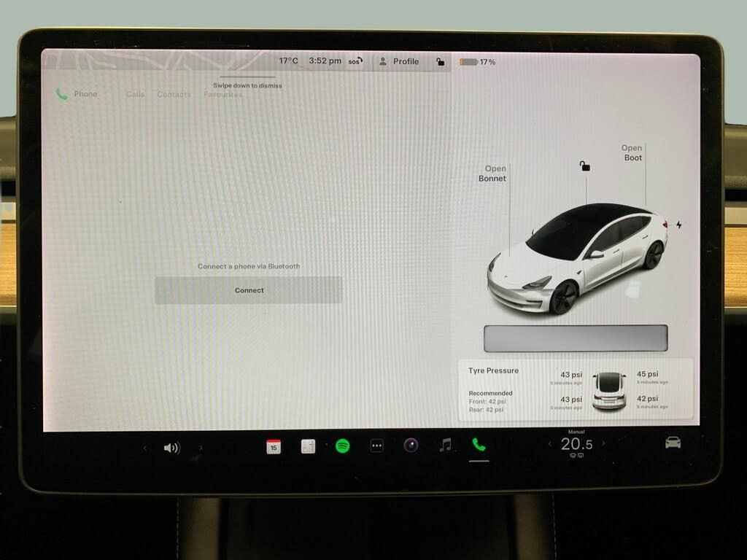Image resolution: width=747 pixels, height=560 pixels.
Task: Tap the green phone icon in bottom bar
Action: [x=479, y=444]
